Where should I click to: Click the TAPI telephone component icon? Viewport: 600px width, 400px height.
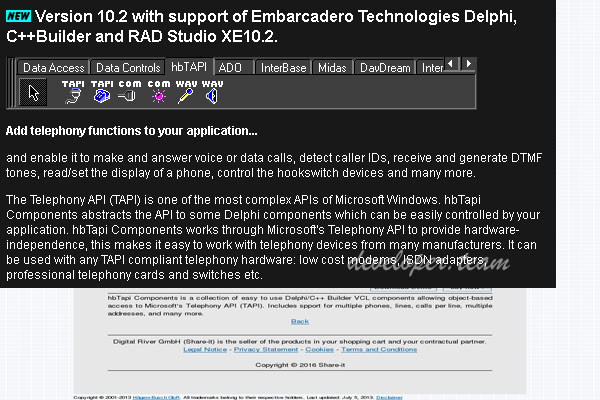coord(101,93)
